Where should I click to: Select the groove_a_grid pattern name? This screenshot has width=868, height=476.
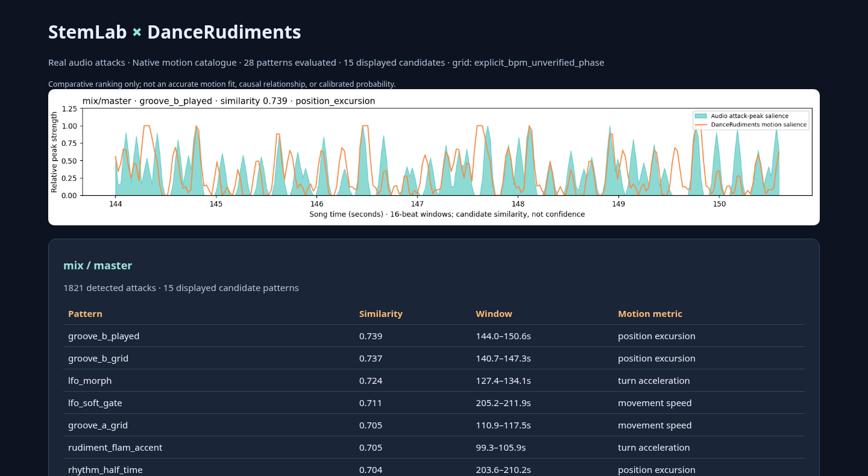98,425
